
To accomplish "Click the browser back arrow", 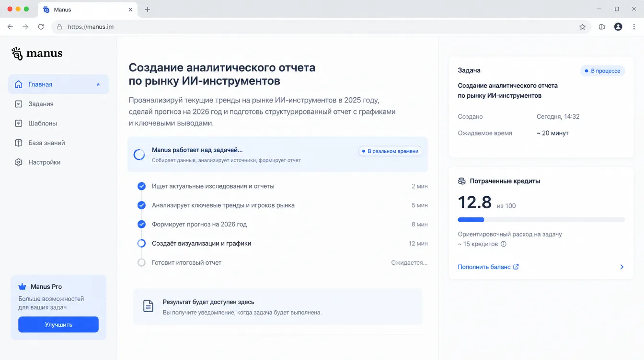I will [x=10, y=27].
